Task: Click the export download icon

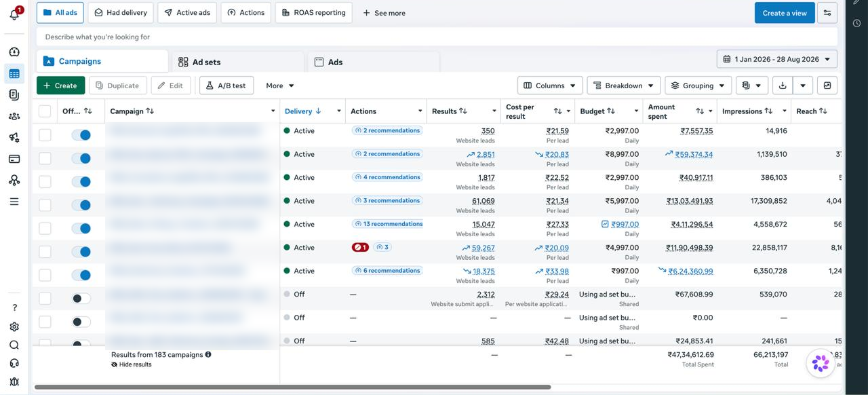Action: [783, 86]
